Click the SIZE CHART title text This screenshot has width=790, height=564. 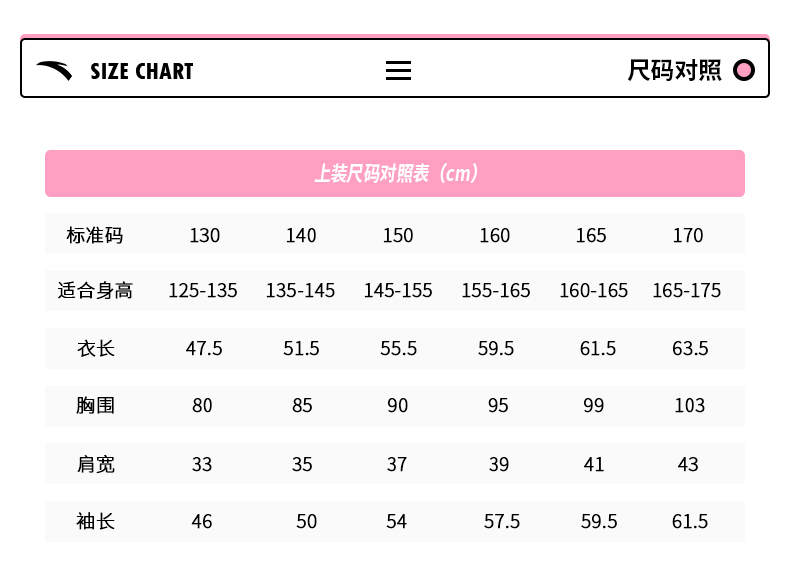[142, 71]
